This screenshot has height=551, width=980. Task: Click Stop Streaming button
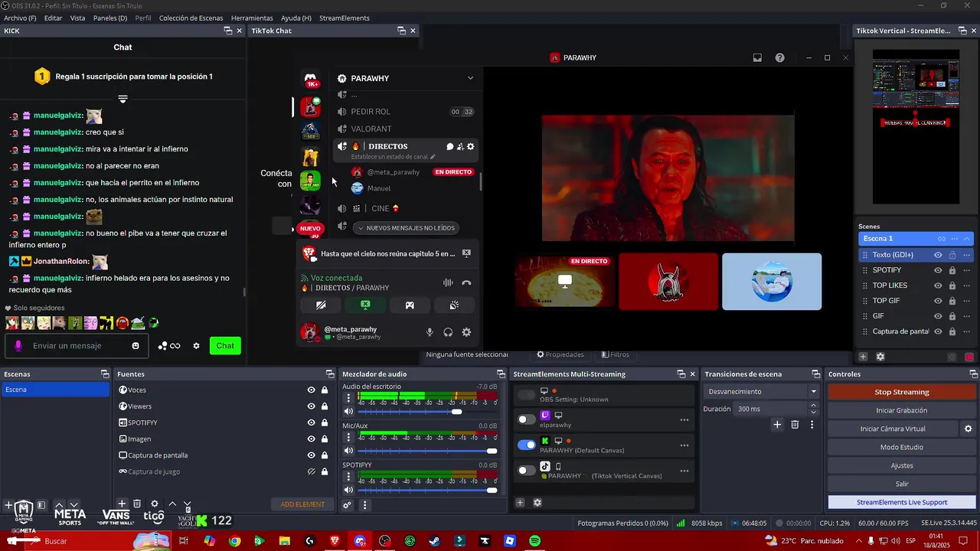(x=902, y=392)
